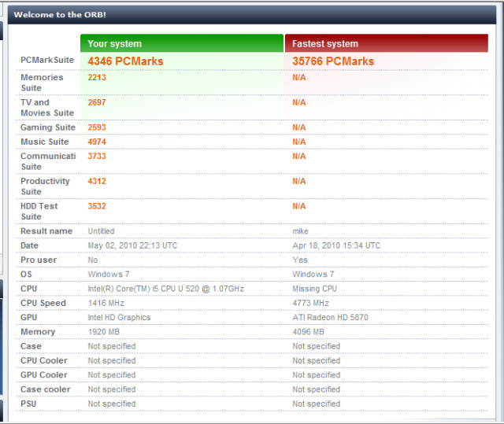Click the 'Case cooler' row label
This screenshot has height=424, width=504.
pos(46,389)
